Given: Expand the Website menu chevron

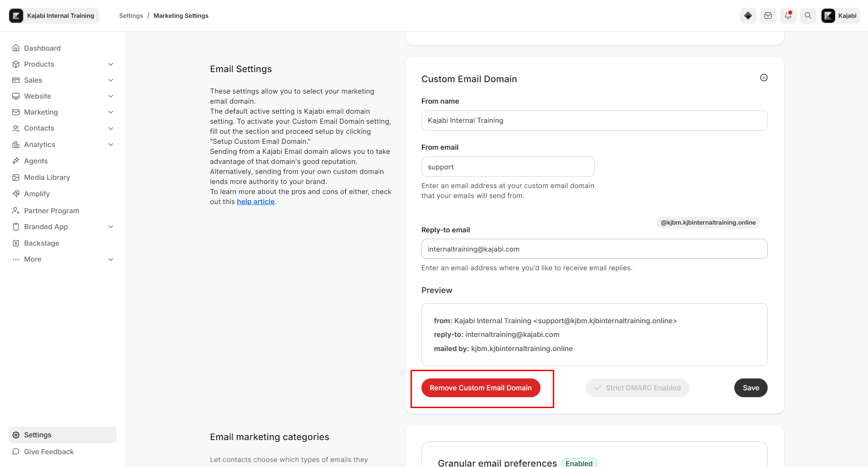Looking at the screenshot, I should [x=111, y=96].
